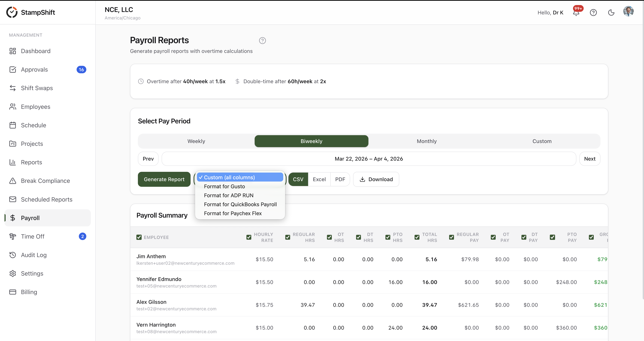Click the StampShift logo icon
The height and width of the screenshot is (341, 644).
coord(12,12)
